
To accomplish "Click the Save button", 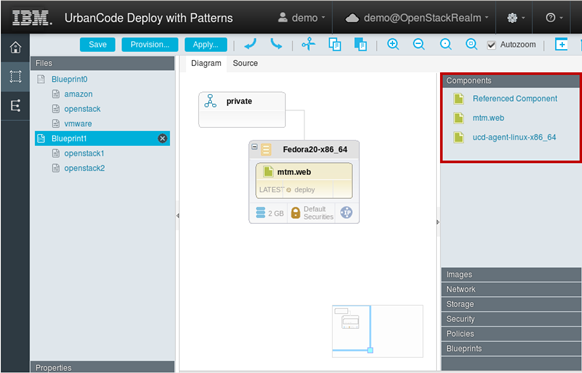I will 98,45.
